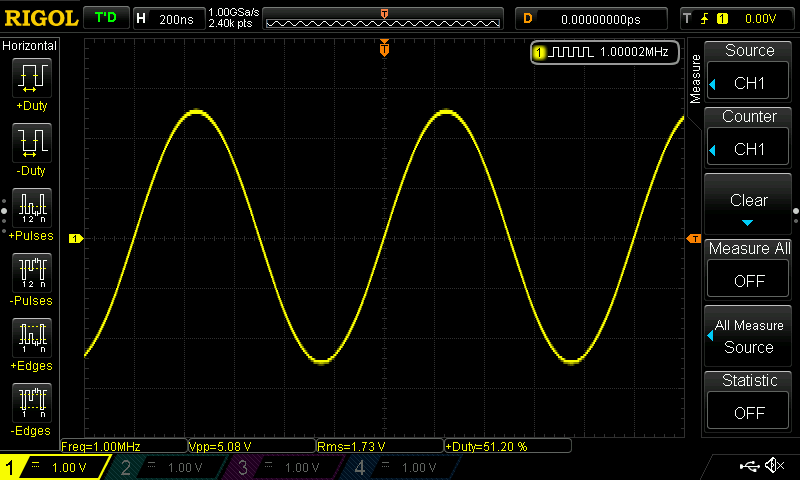800x480 pixels.
Task: Pick the +Edges measurement icon
Action: pyautogui.click(x=30, y=338)
